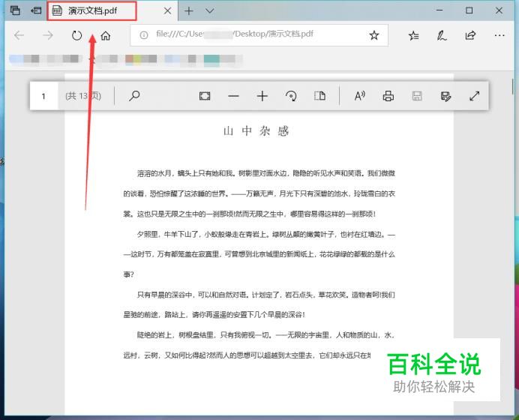The height and width of the screenshot is (420, 519).
Task: Enter full screen PDF view
Action: tap(474, 96)
